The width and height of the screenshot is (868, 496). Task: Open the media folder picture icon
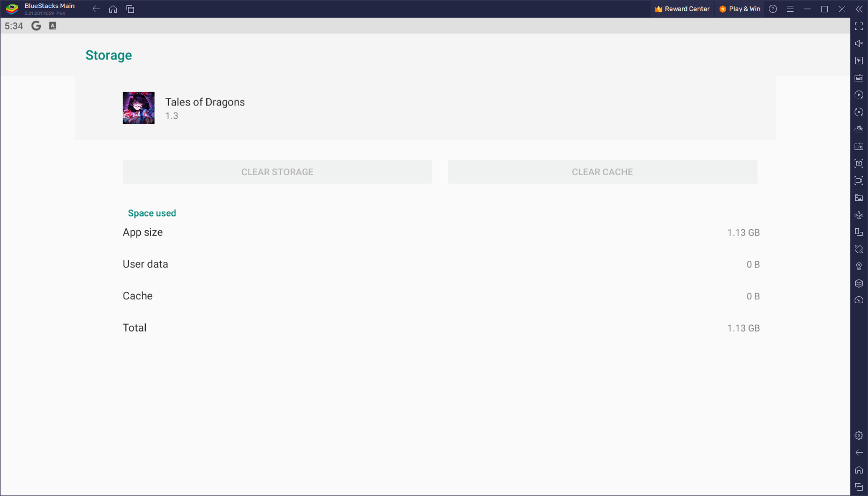pos(859,198)
